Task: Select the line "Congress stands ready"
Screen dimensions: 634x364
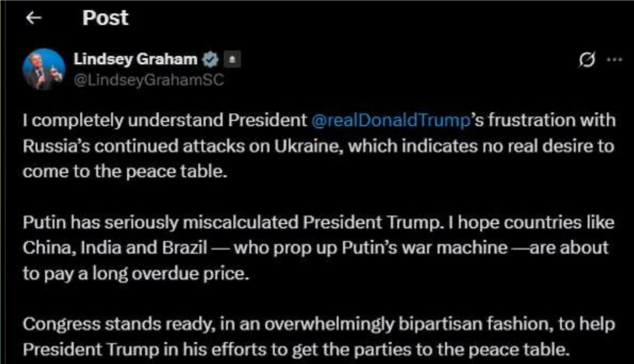Action: (319, 325)
